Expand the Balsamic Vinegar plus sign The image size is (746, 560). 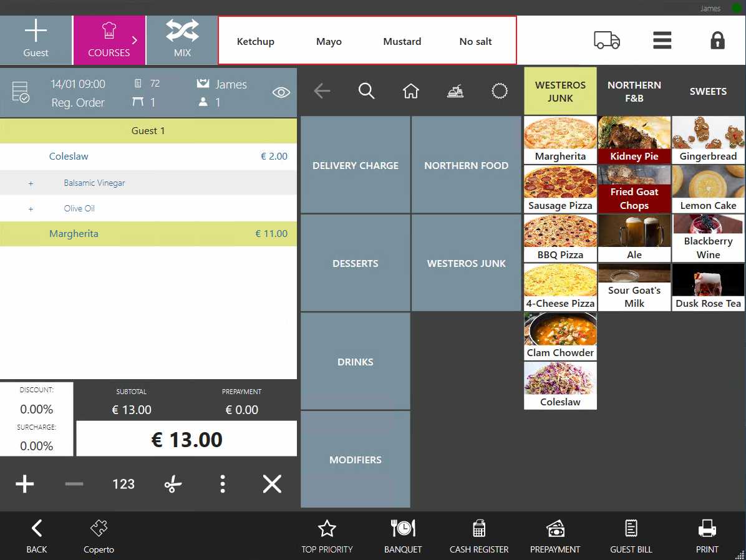[31, 183]
